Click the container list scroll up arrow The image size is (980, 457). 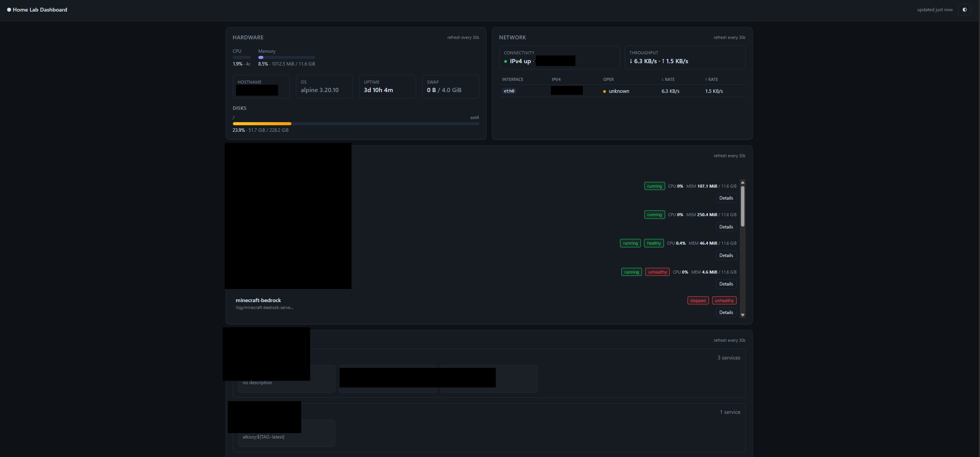coord(743,183)
